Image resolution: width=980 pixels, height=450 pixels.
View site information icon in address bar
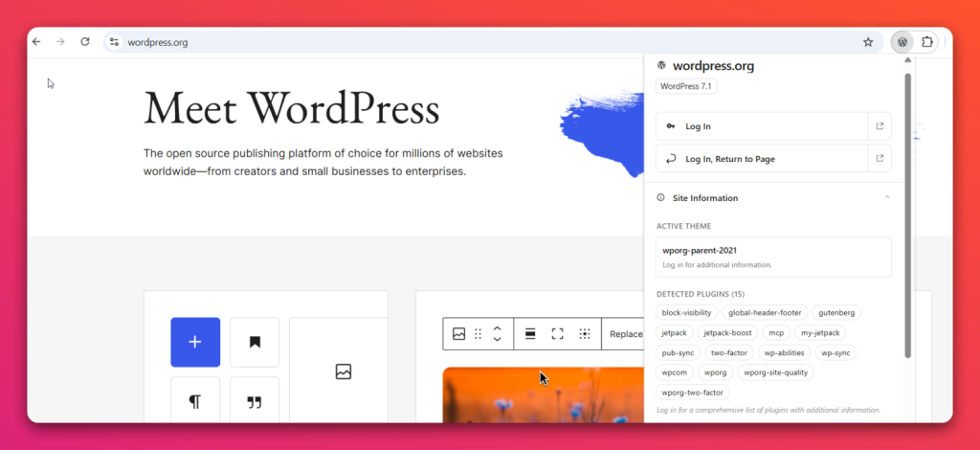[x=114, y=42]
